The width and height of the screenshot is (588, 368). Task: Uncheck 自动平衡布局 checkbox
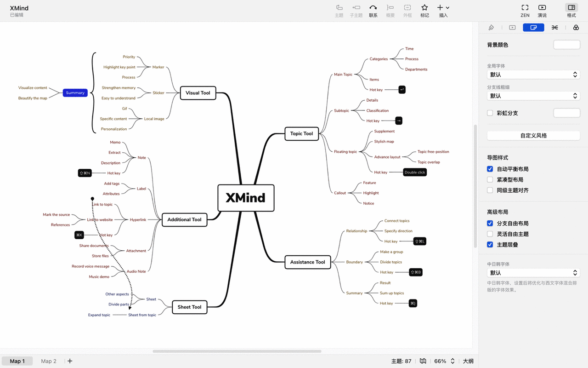[x=490, y=169]
